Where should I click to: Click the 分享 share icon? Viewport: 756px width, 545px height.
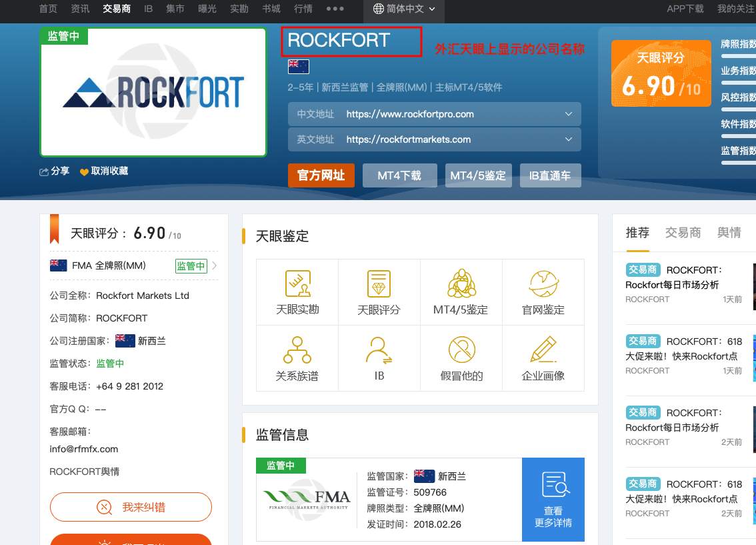coord(44,171)
